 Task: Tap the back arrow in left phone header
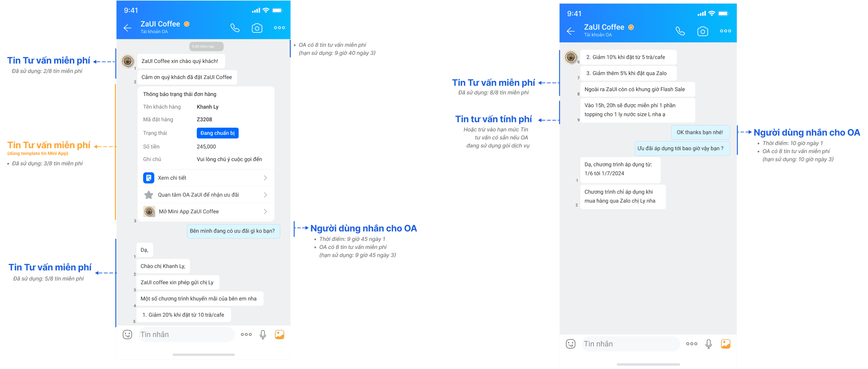(x=127, y=28)
